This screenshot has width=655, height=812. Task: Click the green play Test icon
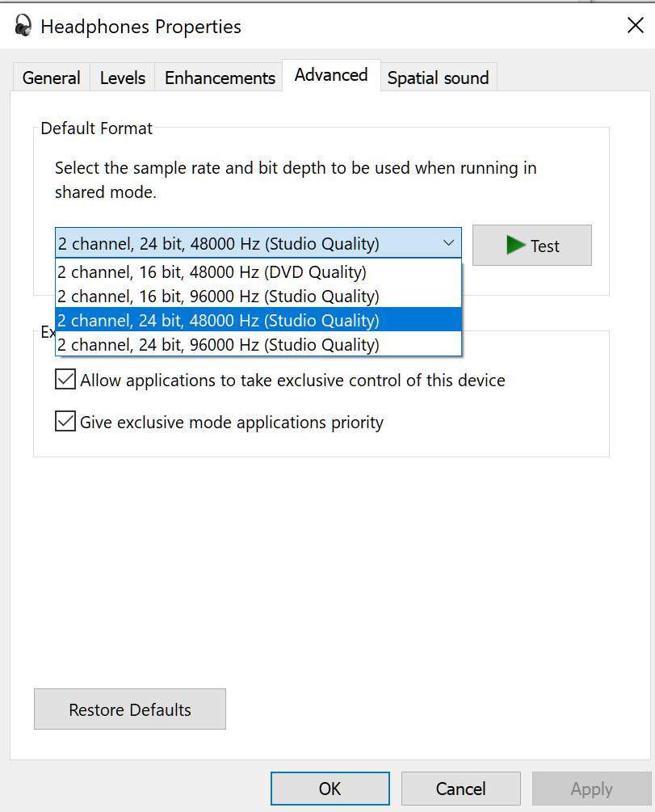click(516, 245)
